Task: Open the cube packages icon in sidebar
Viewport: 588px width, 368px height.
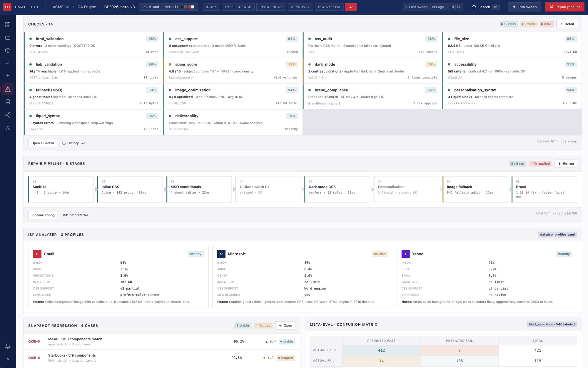Action: coord(8,51)
